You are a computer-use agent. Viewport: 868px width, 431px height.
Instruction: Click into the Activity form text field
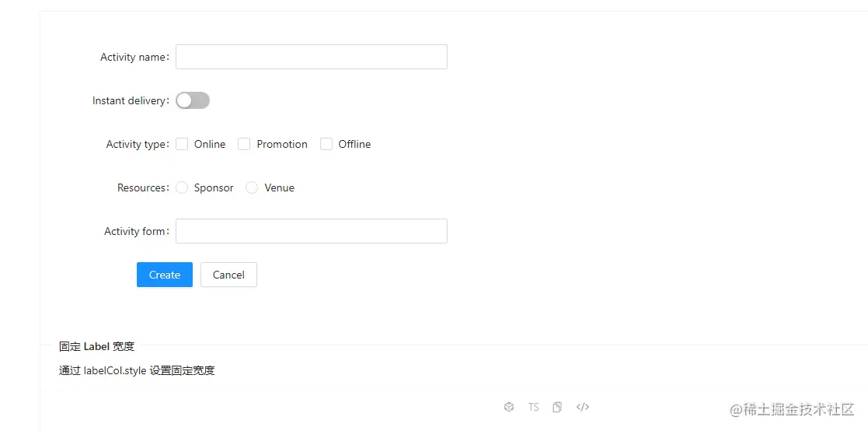[x=311, y=231]
